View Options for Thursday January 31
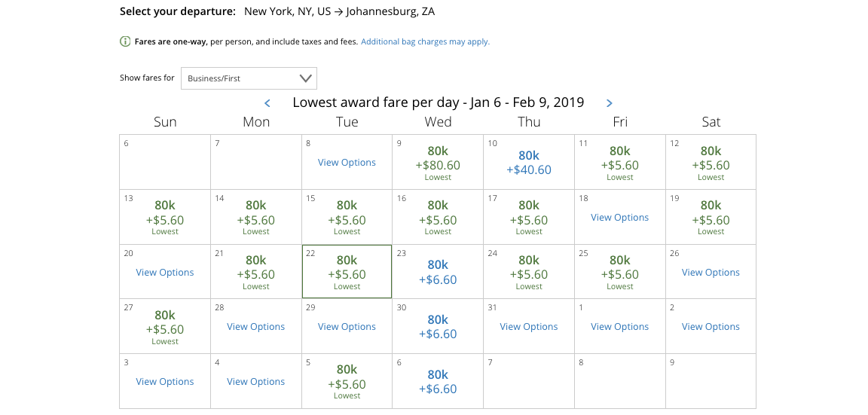This screenshot has height=415, width=868. 529,327
